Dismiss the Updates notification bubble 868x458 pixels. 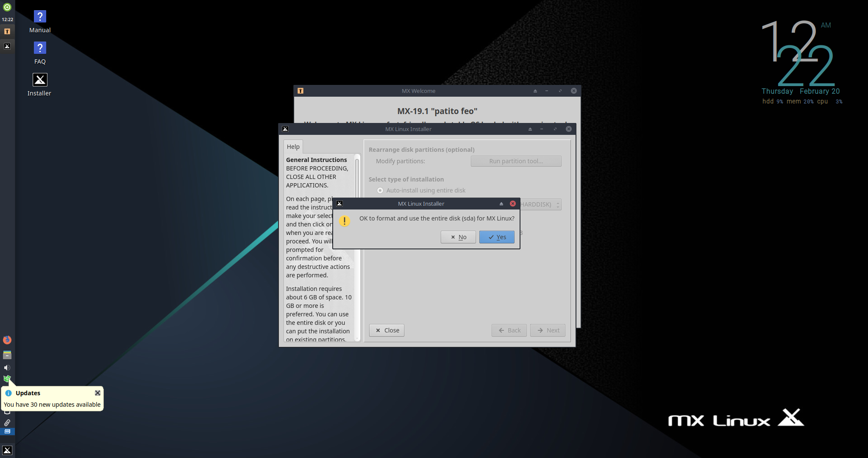(97, 393)
